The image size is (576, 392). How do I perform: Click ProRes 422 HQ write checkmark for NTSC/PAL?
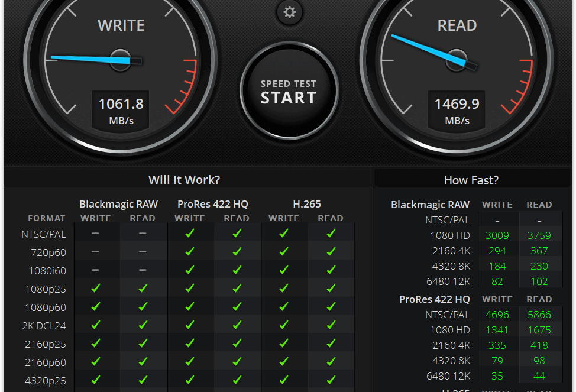coord(190,234)
